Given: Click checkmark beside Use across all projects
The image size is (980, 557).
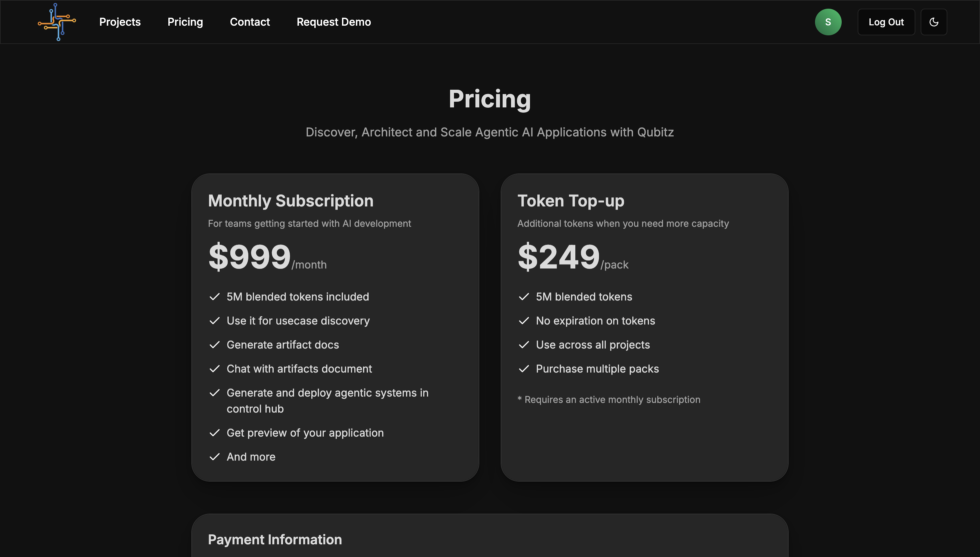Looking at the screenshot, I should 524,345.
